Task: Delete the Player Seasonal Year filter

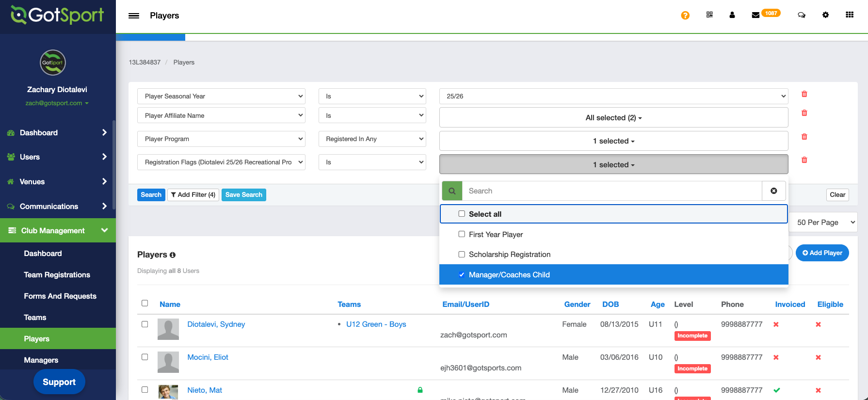Action: coord(804,94)
